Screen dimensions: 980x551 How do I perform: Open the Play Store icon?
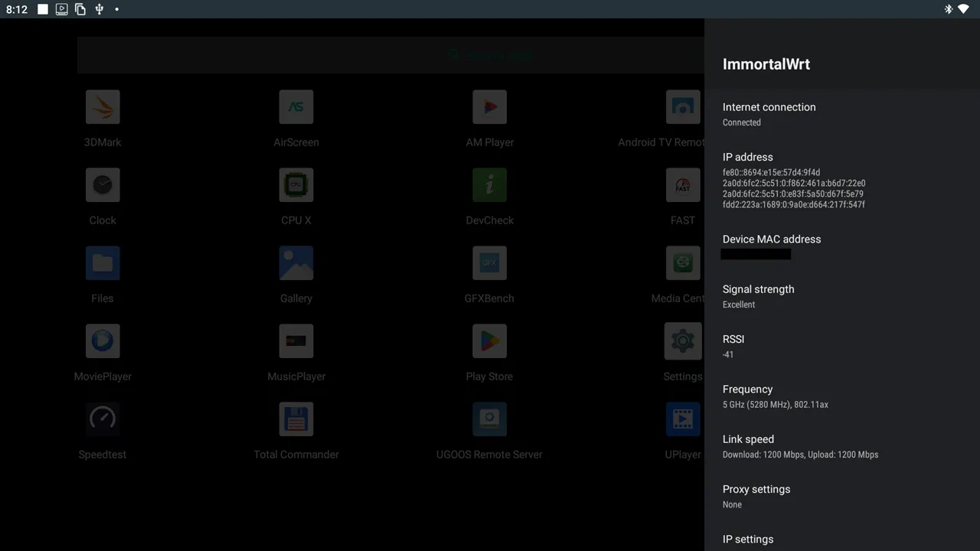(x=489, y=341)
